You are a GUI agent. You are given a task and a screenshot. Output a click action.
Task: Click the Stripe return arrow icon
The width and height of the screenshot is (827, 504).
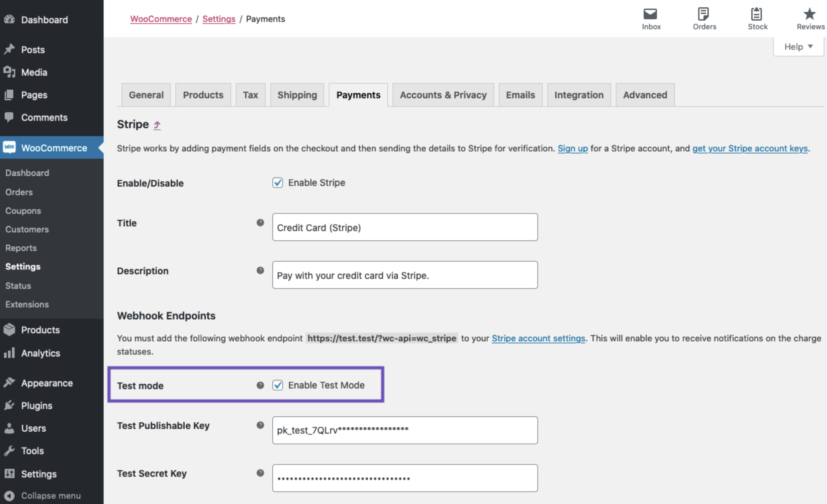[157, 125]
